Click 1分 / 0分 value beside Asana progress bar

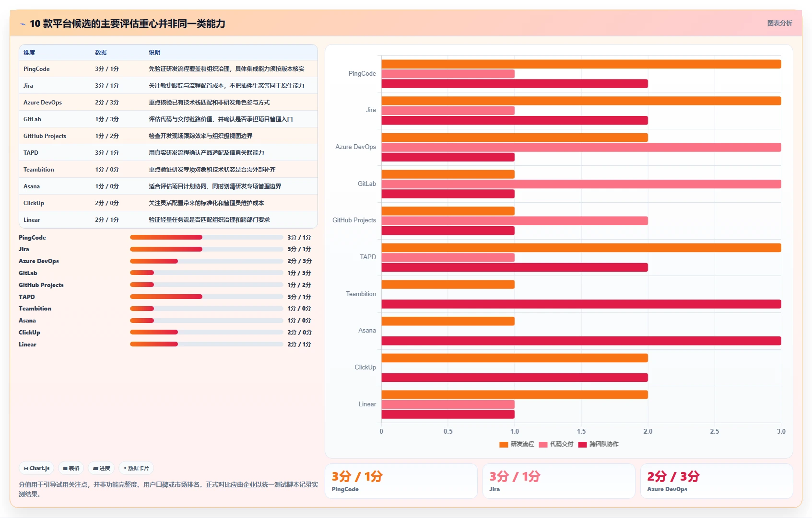[299, 321]
